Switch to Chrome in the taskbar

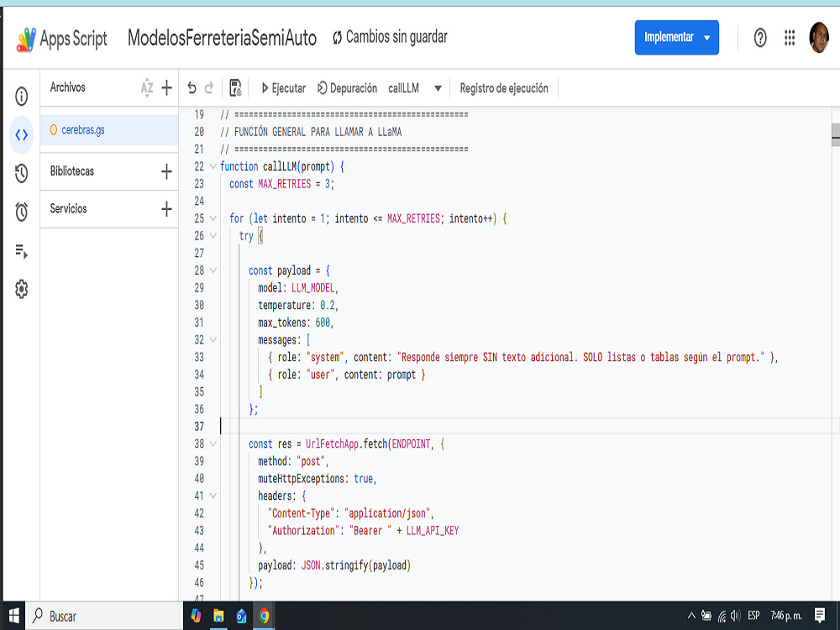click(264, 616)
